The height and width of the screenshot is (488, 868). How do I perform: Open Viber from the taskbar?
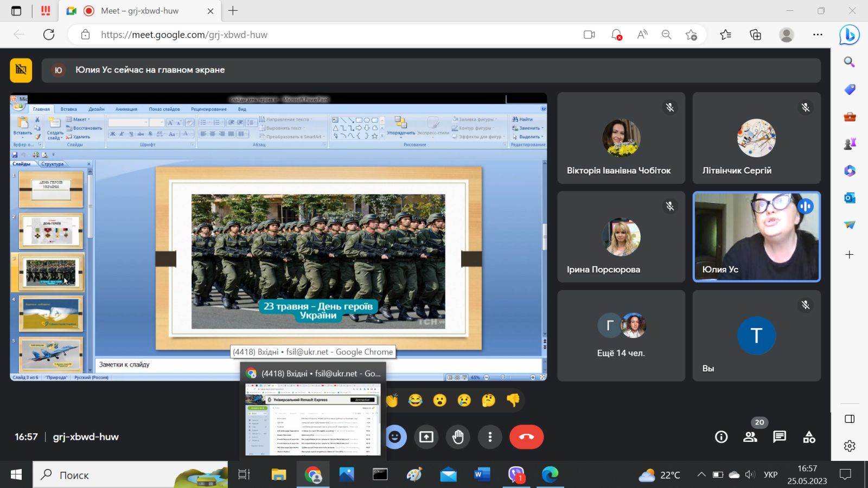[x=516, y=475]
